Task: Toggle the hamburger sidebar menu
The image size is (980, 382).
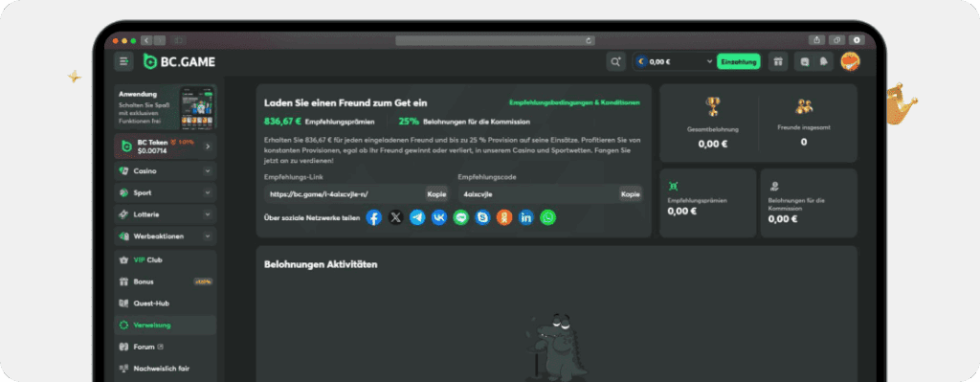Action: point(123,61)
